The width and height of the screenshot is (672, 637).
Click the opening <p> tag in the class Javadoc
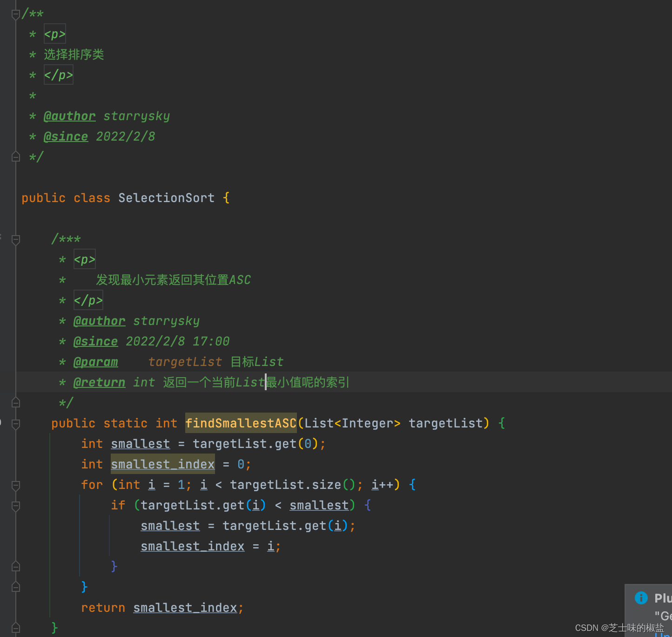point(55,34)
